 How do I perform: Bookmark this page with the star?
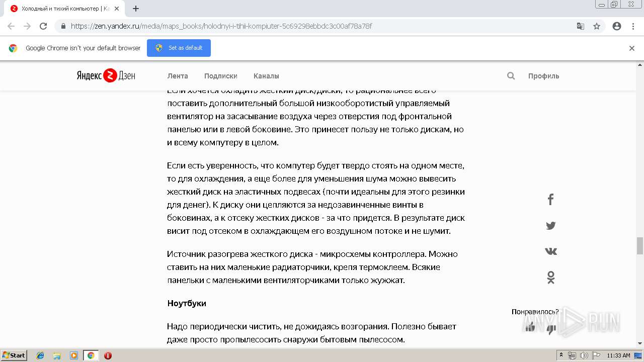(597, 26)
